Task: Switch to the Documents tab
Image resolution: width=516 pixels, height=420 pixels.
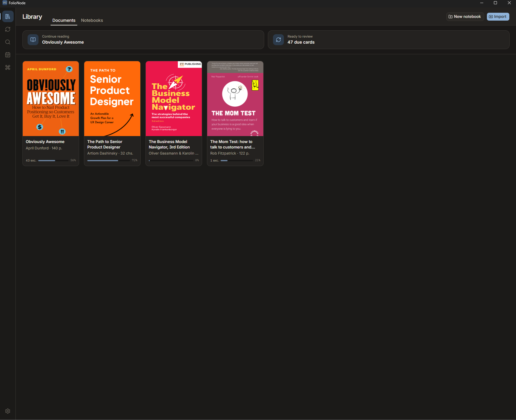Action: click(x=64, y=20)
